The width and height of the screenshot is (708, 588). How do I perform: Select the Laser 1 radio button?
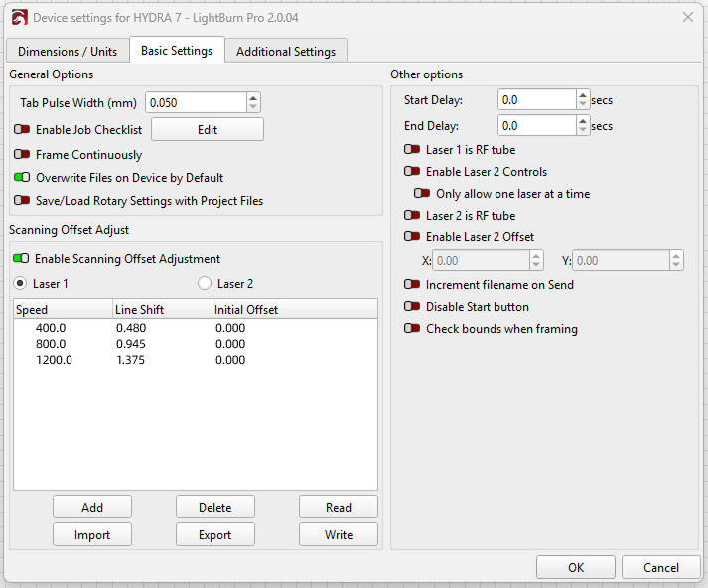point(20,284)
